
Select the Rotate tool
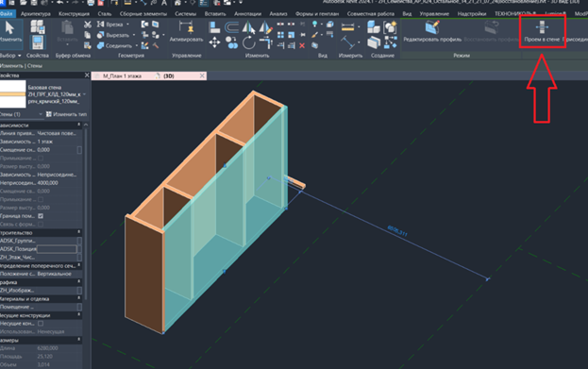pos(248,42)
